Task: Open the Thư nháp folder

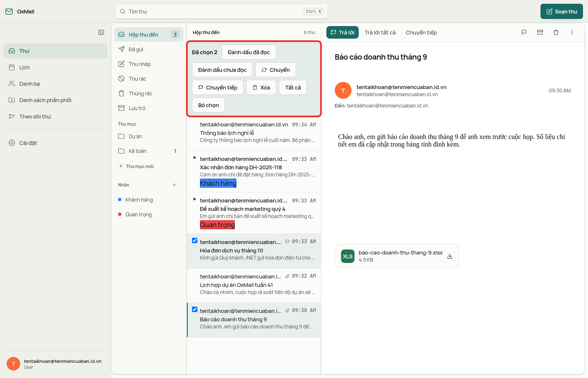Action: tap(149, 64)
